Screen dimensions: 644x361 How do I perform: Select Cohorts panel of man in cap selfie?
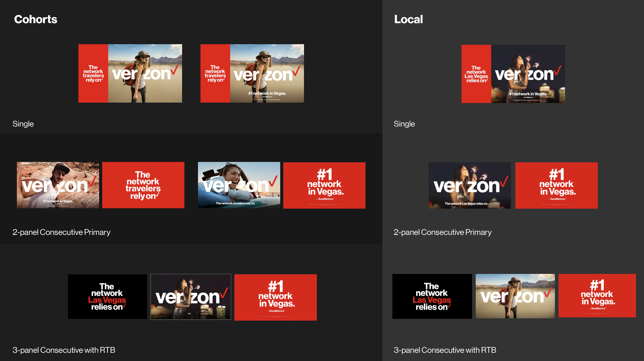[x=58, y=185]
